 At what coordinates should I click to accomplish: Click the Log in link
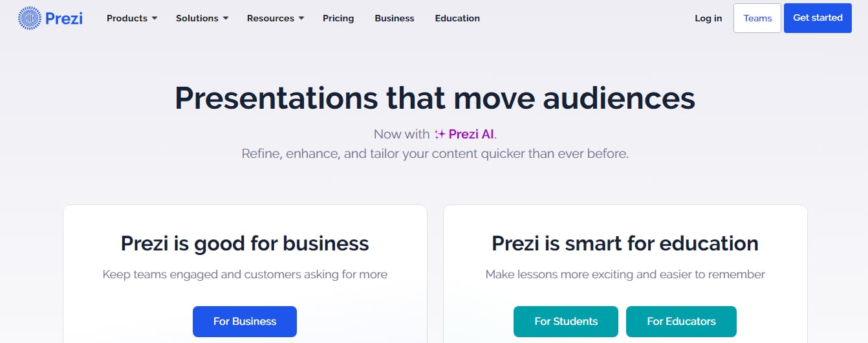(x=708, y=18)
